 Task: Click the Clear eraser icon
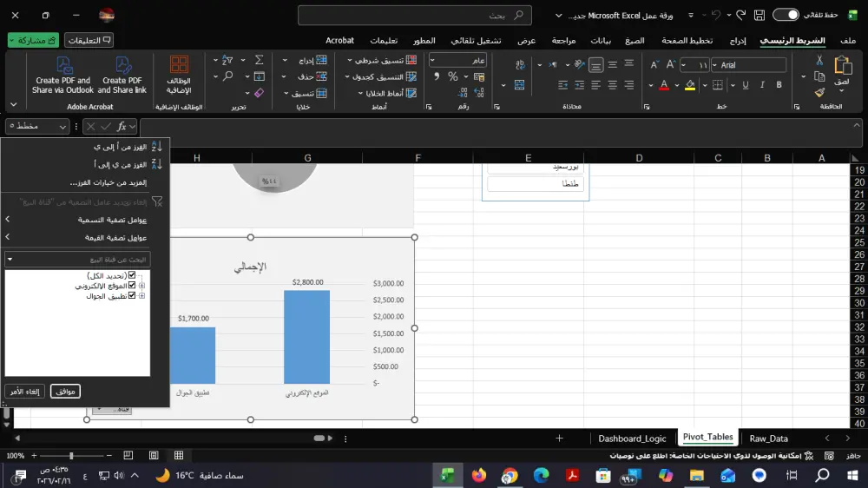coord(259,93)
